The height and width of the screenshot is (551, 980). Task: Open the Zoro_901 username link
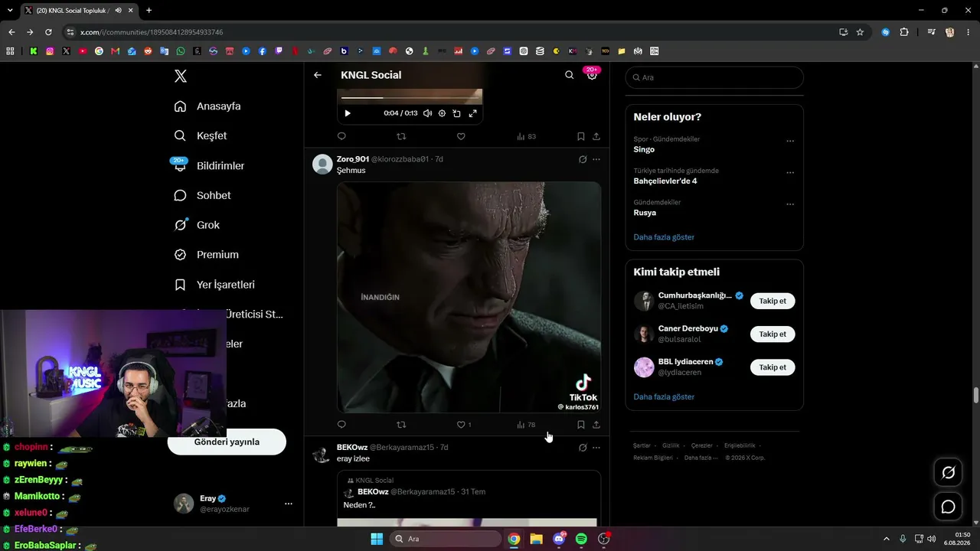pos(353,159)
